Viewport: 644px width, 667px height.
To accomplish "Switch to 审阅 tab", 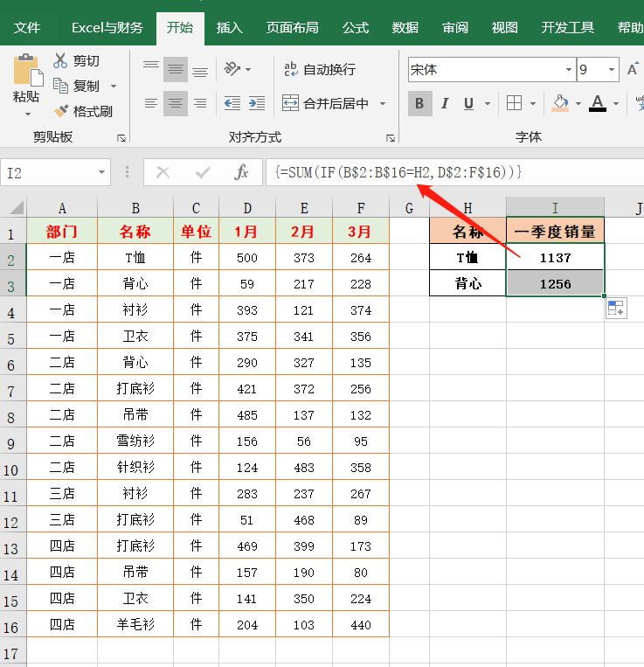I will 455,28.
